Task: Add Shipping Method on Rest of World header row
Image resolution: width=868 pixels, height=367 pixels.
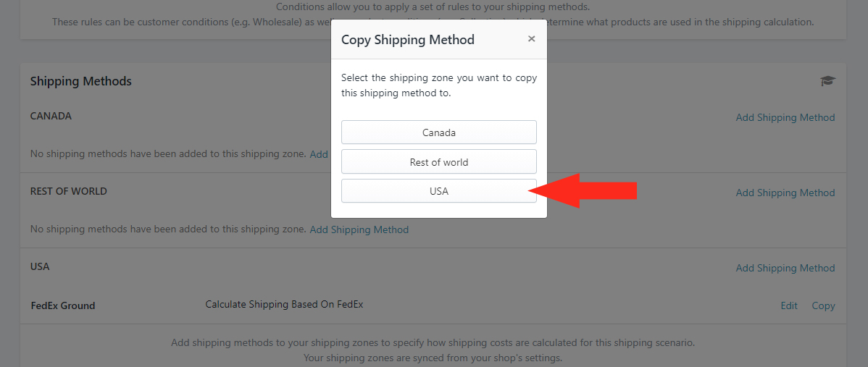Action: [785, 193]
